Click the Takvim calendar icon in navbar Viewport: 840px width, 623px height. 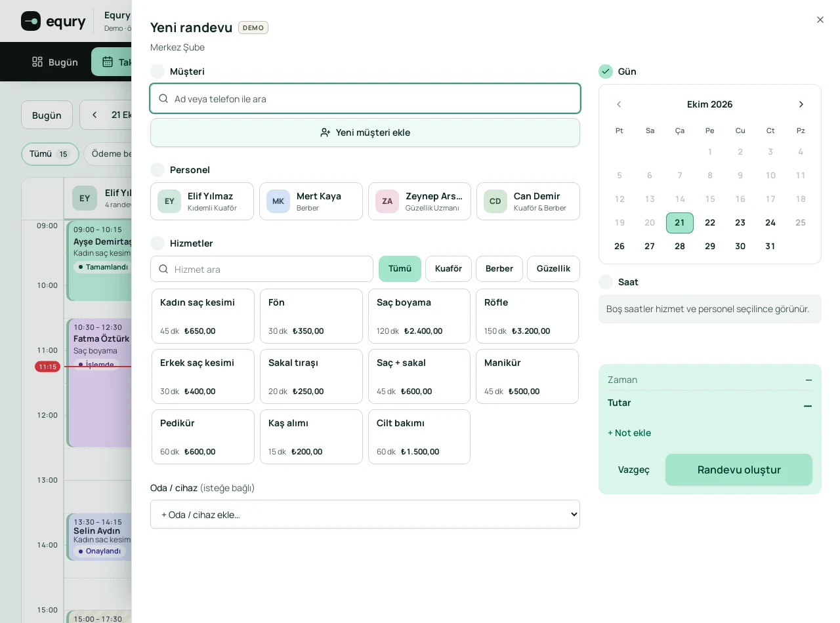pos(108,62)
